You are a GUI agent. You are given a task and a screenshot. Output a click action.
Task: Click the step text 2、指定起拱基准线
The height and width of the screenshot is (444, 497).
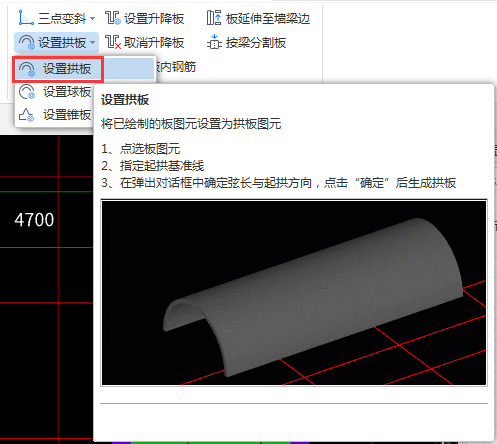[153, 166]
